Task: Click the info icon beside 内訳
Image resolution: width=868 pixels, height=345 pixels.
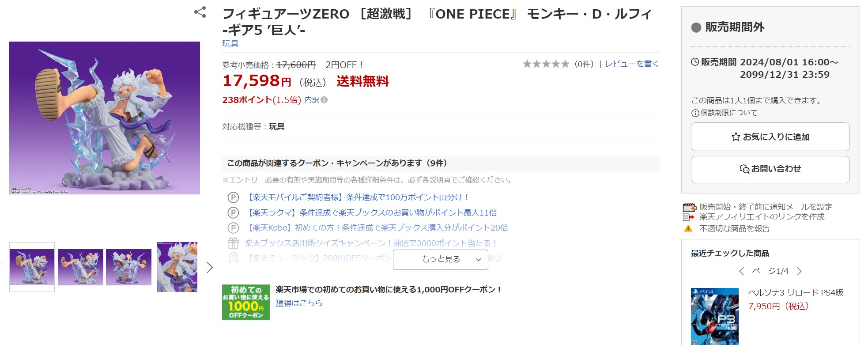Action: coord(324,100)
